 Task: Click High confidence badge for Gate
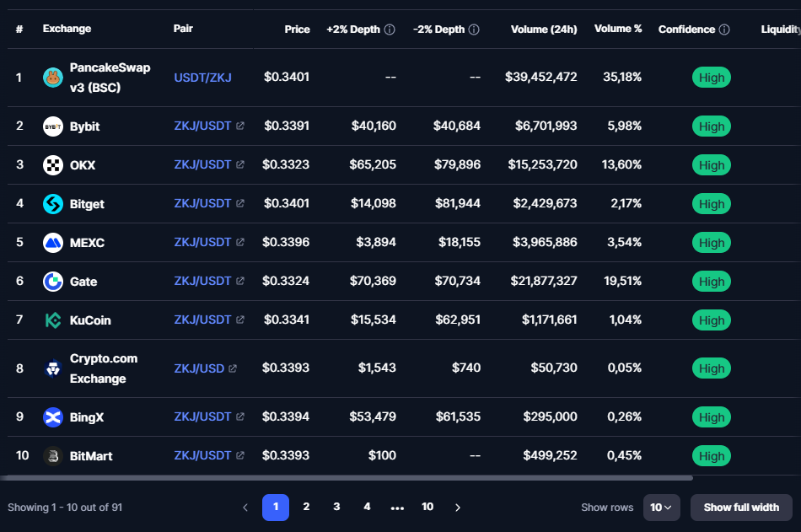pos(712,282)
